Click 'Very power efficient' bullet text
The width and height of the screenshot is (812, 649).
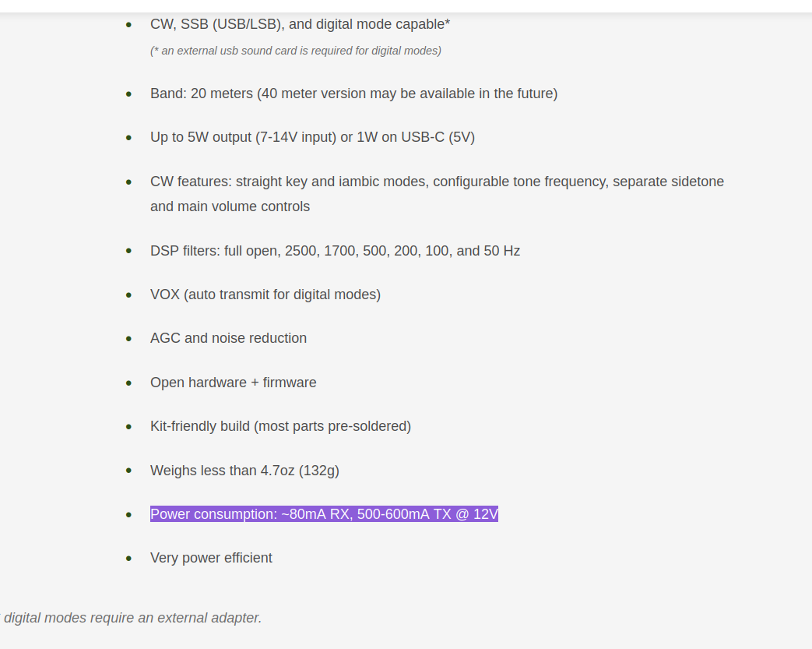pyautogui.click(x=211, y=558)
